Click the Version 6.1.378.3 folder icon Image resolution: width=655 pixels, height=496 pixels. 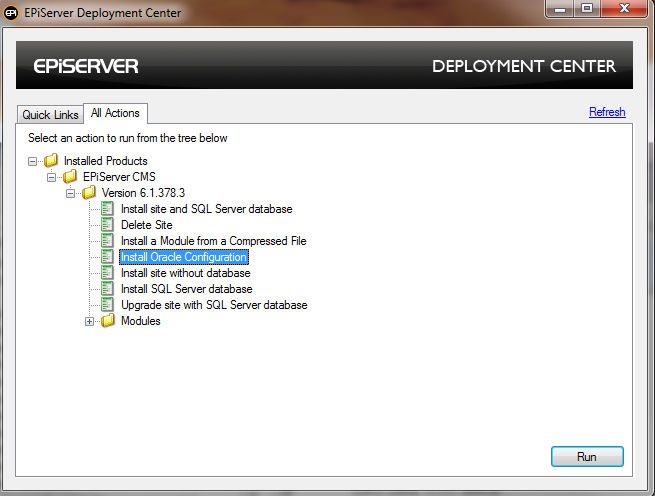89,192
